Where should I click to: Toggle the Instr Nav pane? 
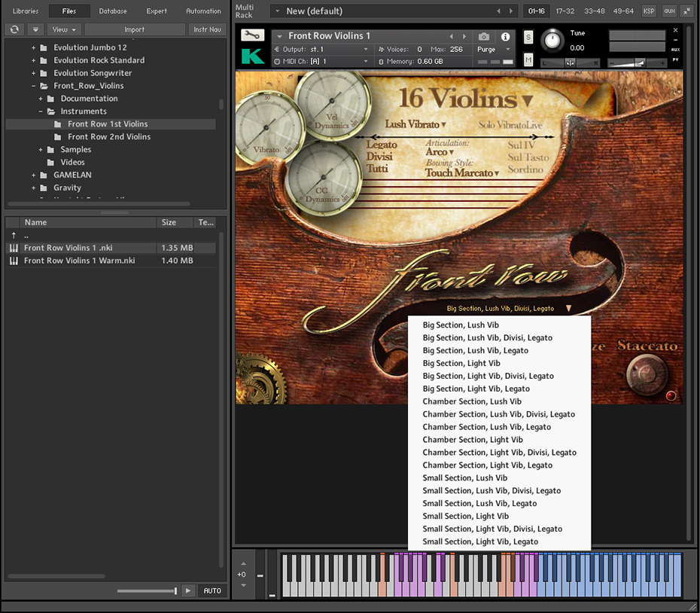pyautogui.click(x=207, y=29)
